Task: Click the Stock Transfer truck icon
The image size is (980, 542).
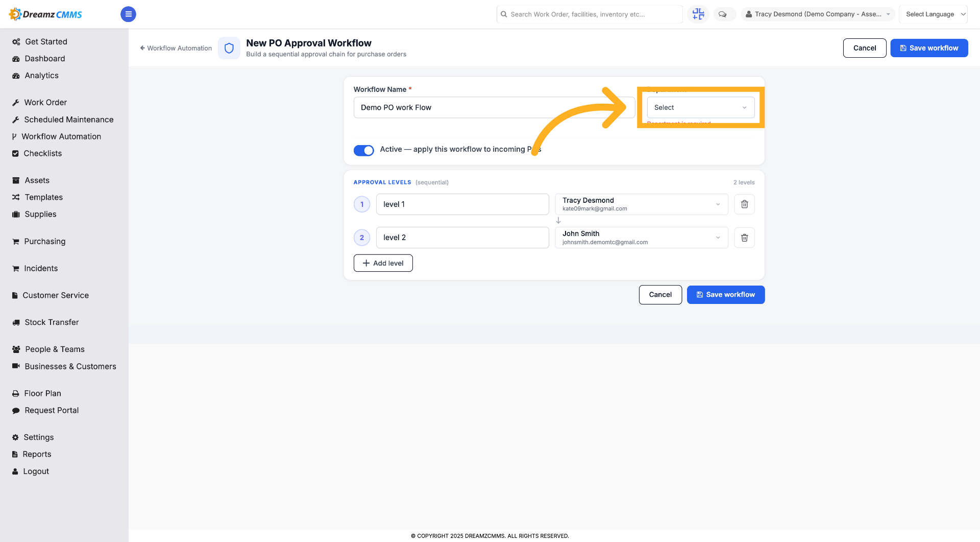Action: click(16, 322)
